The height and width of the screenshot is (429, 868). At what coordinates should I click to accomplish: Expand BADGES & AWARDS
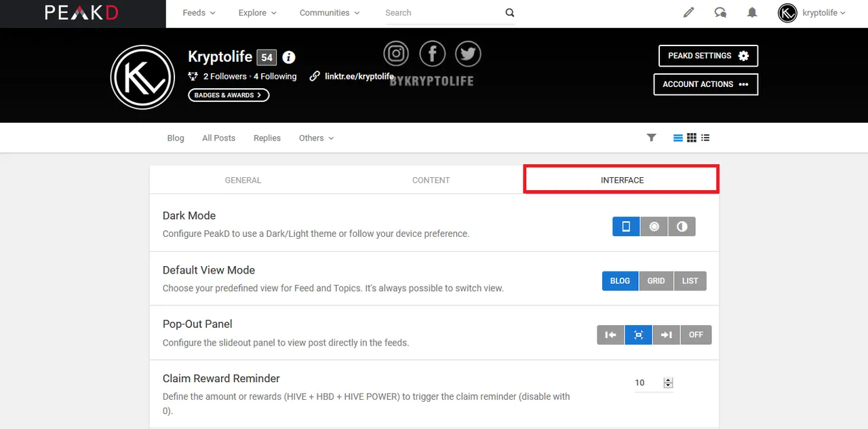[229, 95]
